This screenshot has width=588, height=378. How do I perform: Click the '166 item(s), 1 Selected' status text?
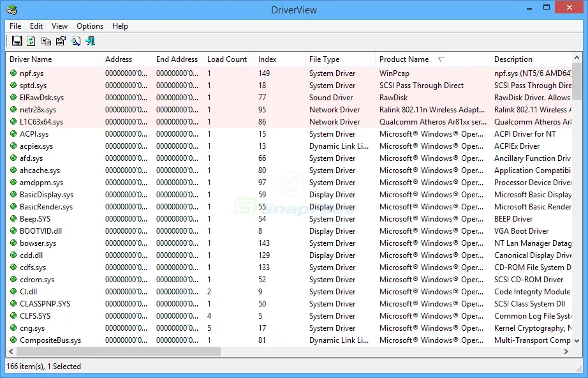pos(44,367)
